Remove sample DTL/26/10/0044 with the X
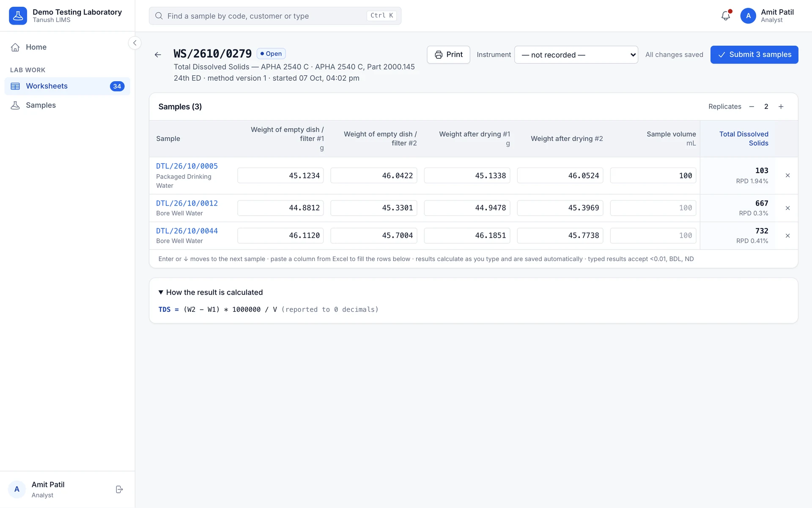The image size is (812, 508). pyautogui.click(x=787, y=236)
